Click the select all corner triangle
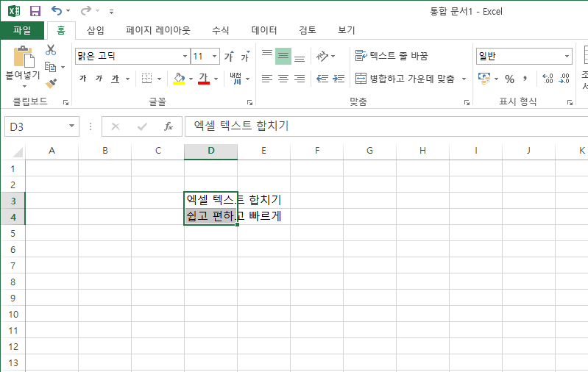Screen dimensions: 588x372 tap(16, 151)
